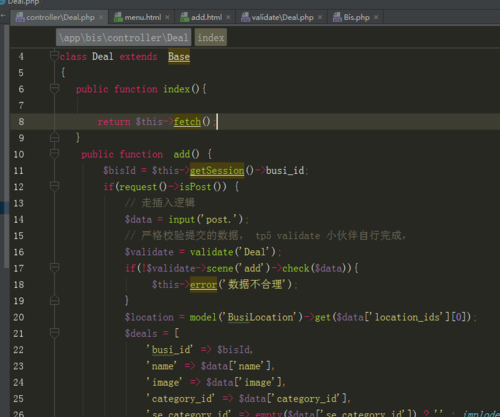Click the getSession method call
Viewport: 500px width, 417px height.
pos(217,170)
